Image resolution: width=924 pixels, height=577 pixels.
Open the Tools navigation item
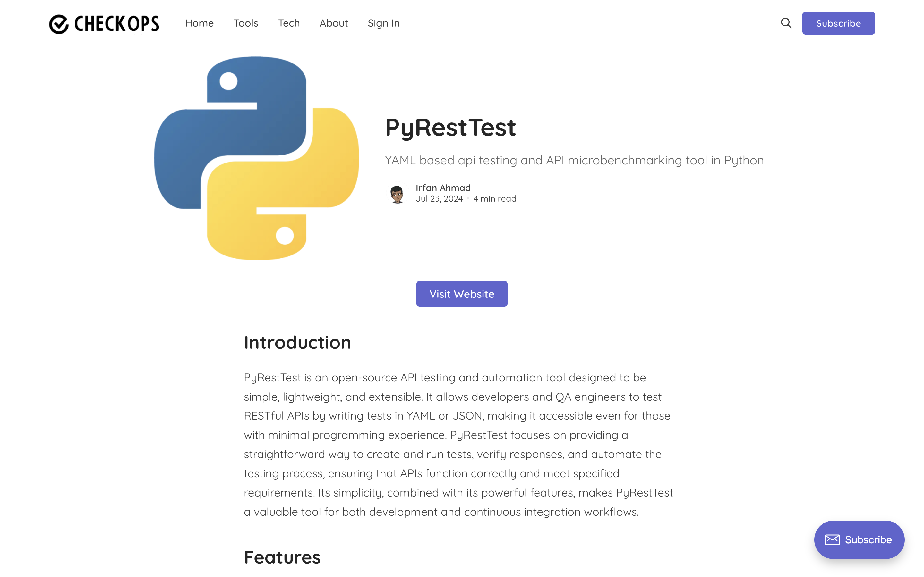point(245,23)
